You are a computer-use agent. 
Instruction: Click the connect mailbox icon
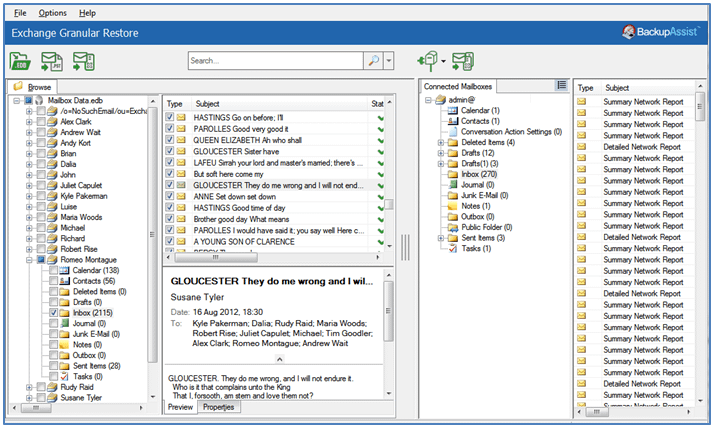[428, 61]
